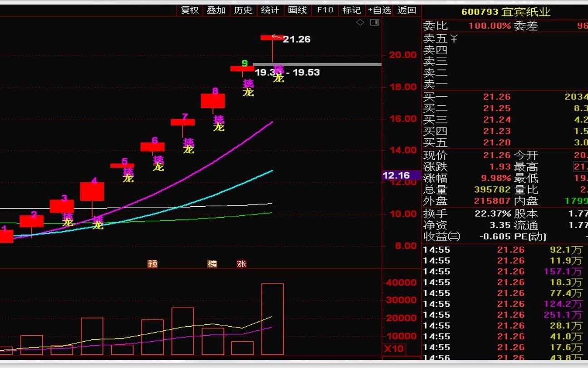Viewport: 588px width, 368px height.
Task: Click the 卖一 ask row
Action: coord(505,84)
